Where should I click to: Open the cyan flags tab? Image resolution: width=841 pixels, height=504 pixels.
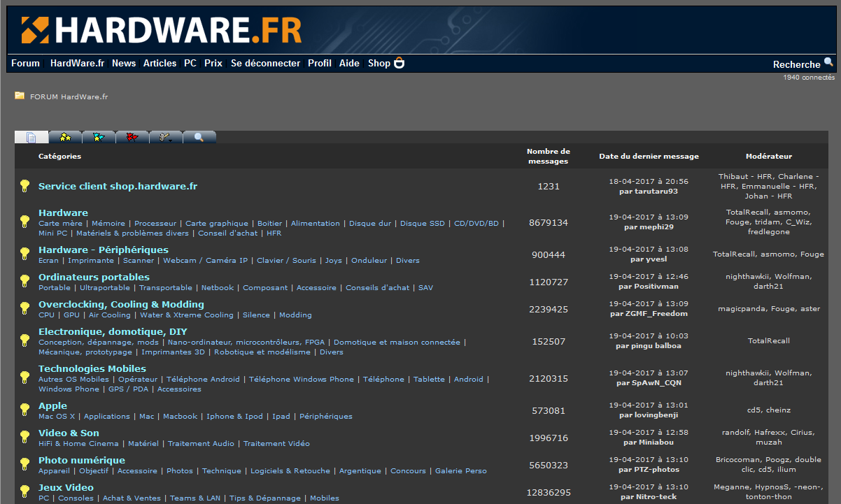[99, 137]
